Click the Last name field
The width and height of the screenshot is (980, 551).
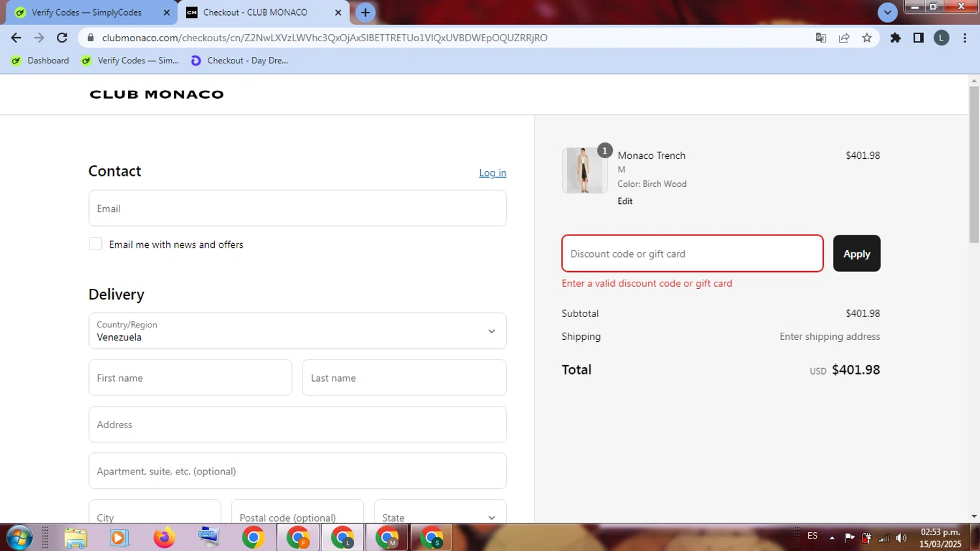pyautogui.click(x=404, y=378)
